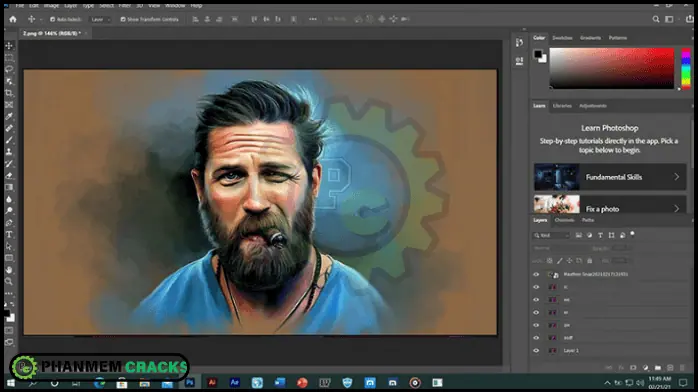Toggle the Show Transform Controls checkbox
The height and width of the screenshot is (392, 698).
(x=123, y=20)
